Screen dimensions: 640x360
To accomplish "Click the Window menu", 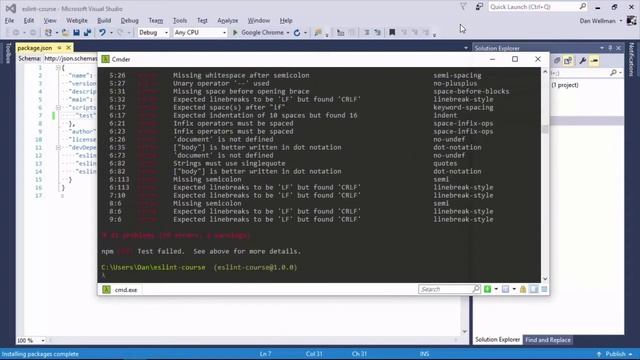I will pyautogui.click(x=259, y=20).
